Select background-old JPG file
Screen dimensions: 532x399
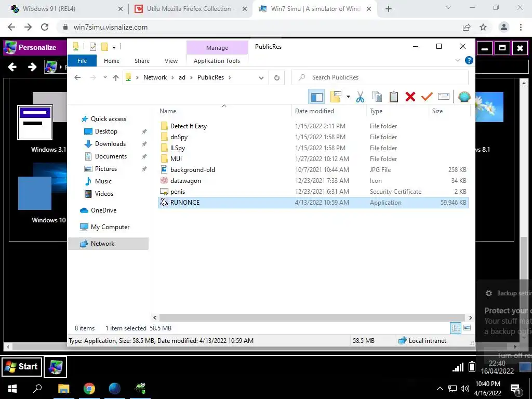point(313,170)
